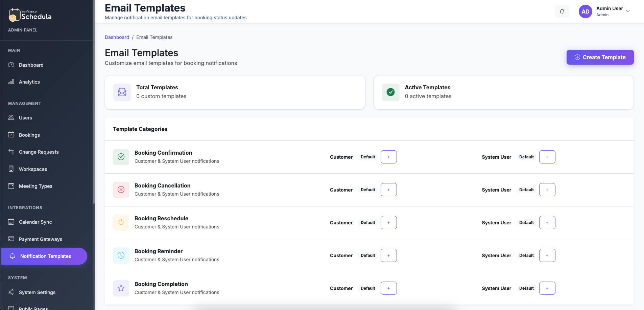Image resolution: width=644 pixels, height=310 pixels.
Task: Add a Customer template for Booking Confirmation
Action: coord(388,157)
